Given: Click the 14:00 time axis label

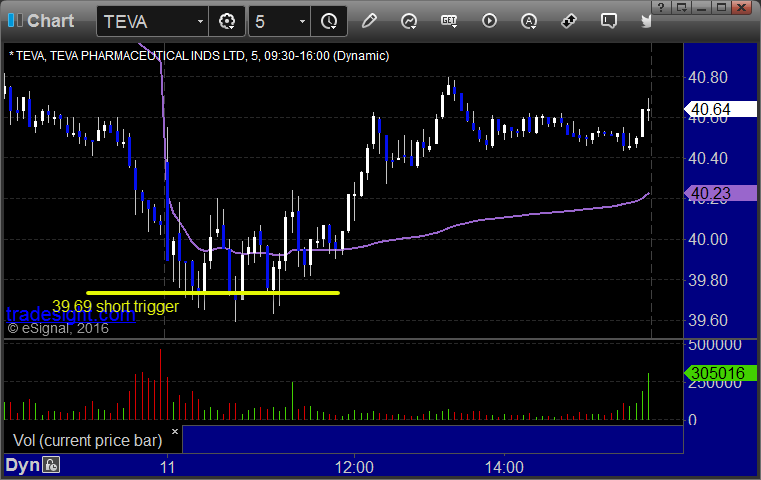Looking at the screenshot, I should (504, 467).
